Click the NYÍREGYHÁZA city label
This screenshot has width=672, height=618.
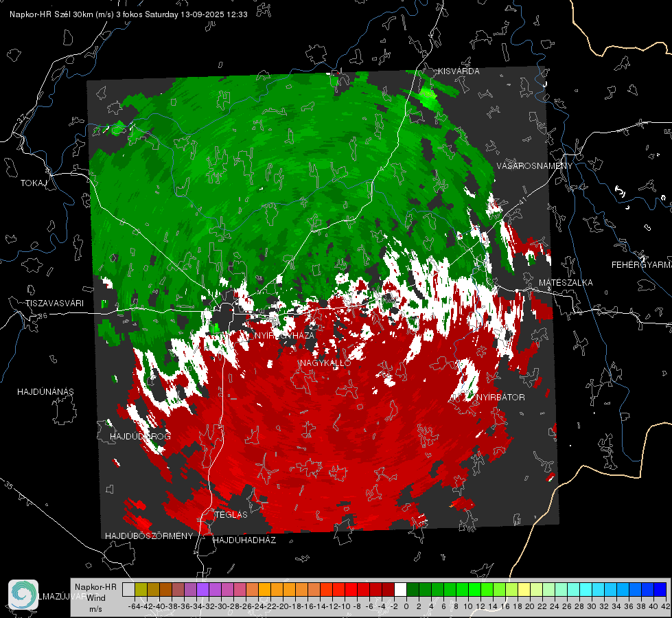285,335
